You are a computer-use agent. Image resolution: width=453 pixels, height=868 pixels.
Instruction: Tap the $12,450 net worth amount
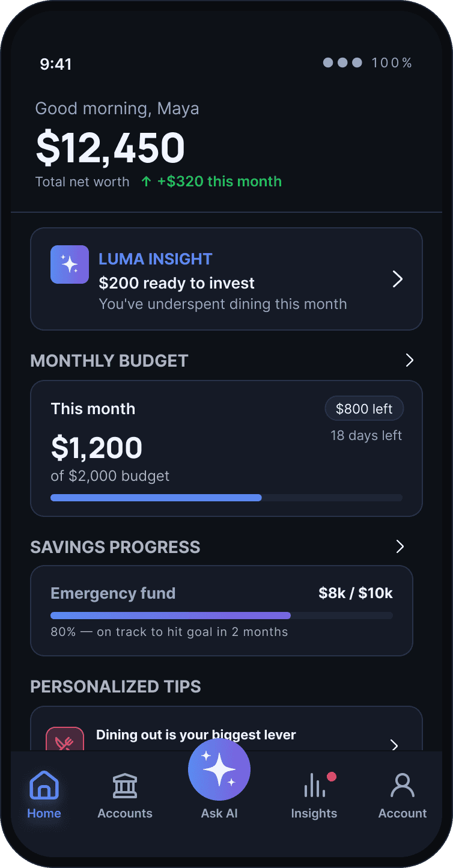(111, 148)
